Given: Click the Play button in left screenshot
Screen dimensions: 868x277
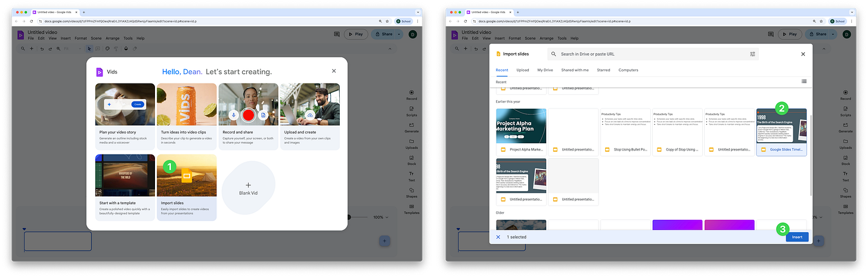Looking at the screenshot, I should (356, 34).
